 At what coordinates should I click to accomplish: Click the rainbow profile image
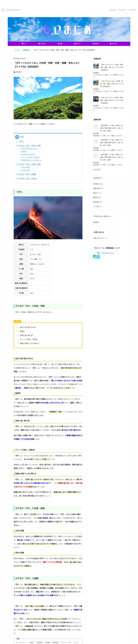click(96, 255)
